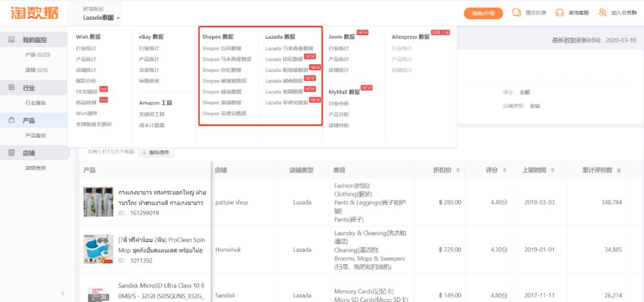Select 行业统计 under eBay 数据

click(x=149, y=48)
